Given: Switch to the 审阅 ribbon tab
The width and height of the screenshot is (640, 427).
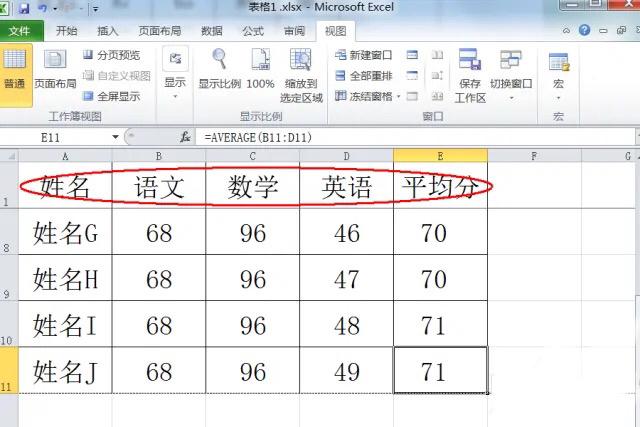Looking at the screenshot, I should pyautogui.click(x=294, y=31).
